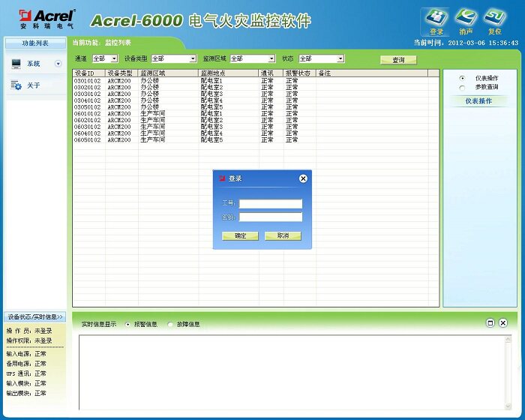
Task: Click the 关于 settings-list icon in sidebar
Action: click(x=16, y=85)
